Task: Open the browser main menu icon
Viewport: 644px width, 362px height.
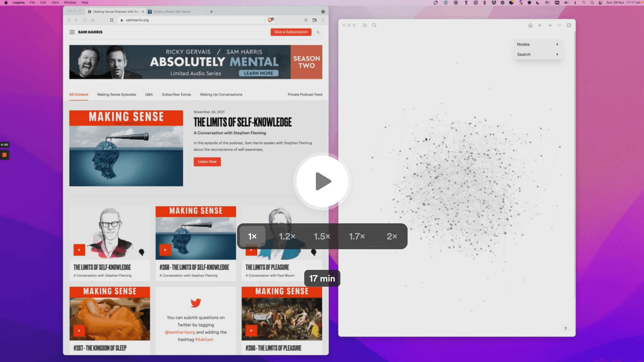Action: [x=323, y=20]
